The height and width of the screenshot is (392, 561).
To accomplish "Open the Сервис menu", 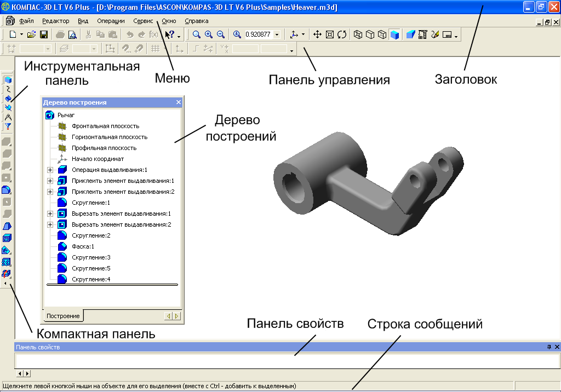I will [143, 21].
